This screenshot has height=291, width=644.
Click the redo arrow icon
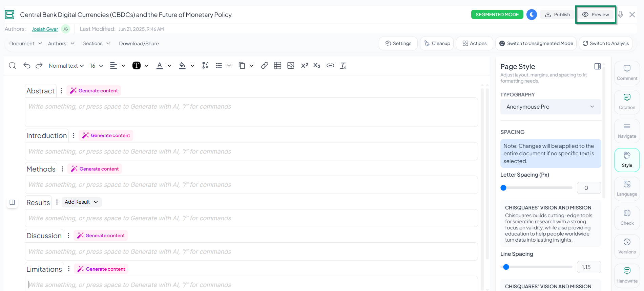[x=39, y=66]
